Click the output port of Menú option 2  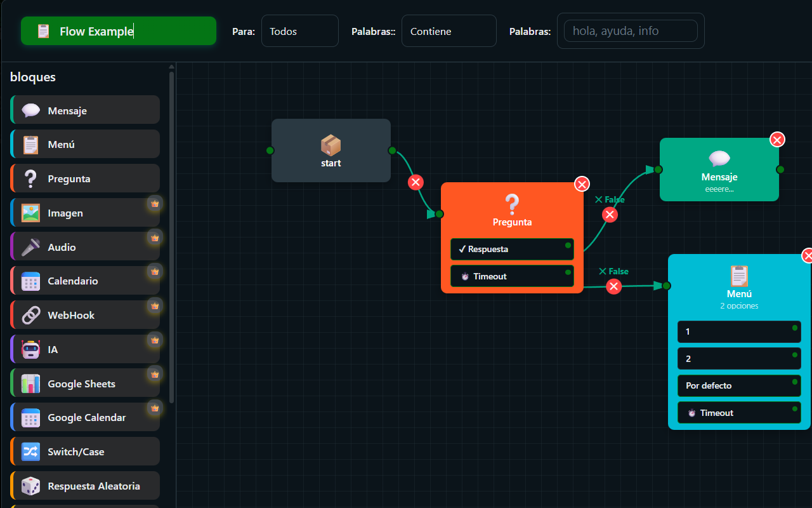click(x=795, y=355)
